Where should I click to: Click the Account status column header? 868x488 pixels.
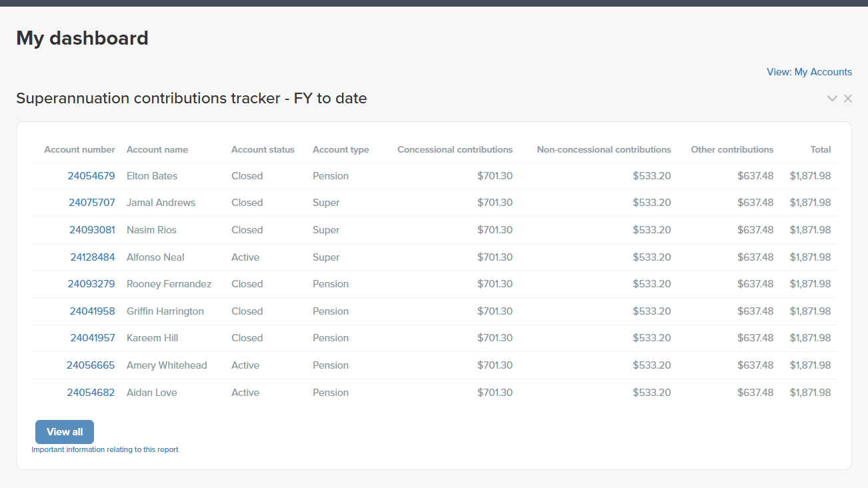tap(263, 150)
